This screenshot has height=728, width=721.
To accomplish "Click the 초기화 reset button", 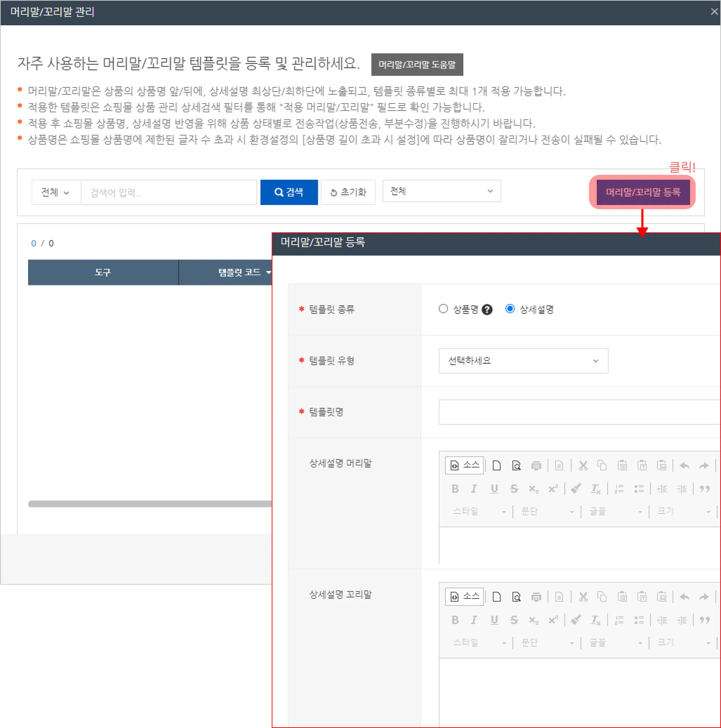I will pyautogui.click(x=348, y=192).
